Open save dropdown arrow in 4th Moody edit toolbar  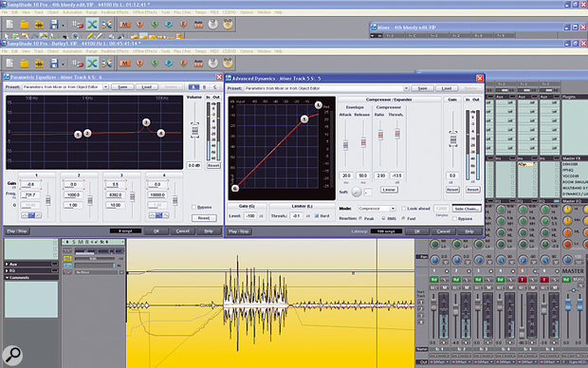(x=63, y=26)
